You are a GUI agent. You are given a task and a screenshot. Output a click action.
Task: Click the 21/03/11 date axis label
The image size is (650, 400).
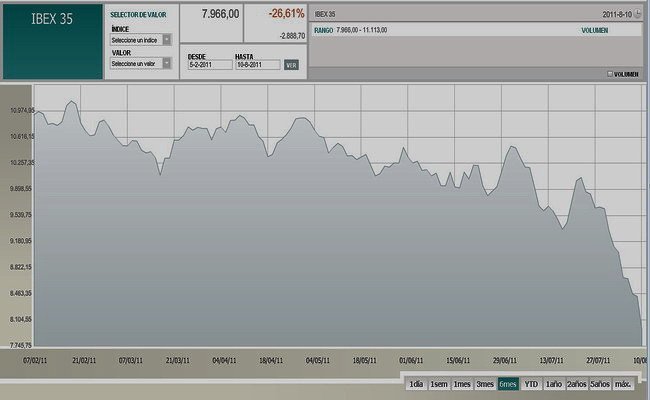[x=177, y=360]
